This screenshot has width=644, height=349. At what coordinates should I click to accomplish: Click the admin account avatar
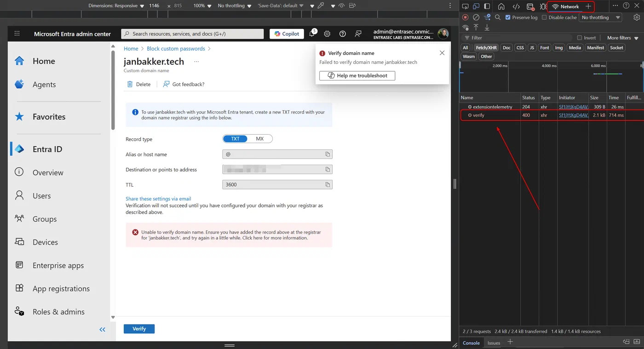(443, 34)
